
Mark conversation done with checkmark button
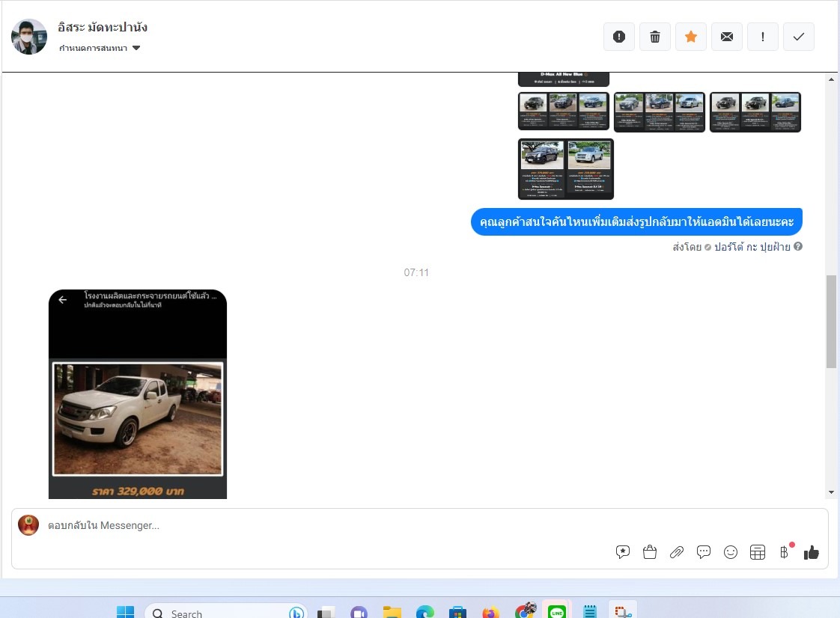click(x=799, y=37)
